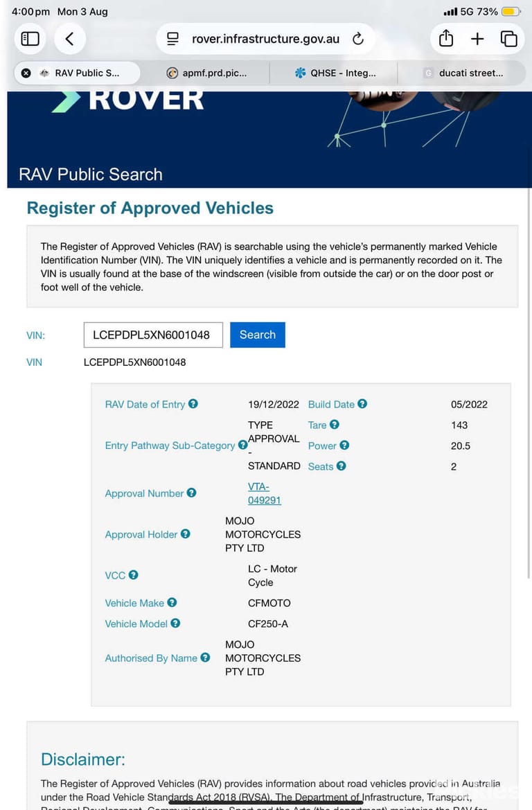Screen dimensions: 532x810
Task: Tap the battery indicator in status bar
Action: click(x=511, y=11)
